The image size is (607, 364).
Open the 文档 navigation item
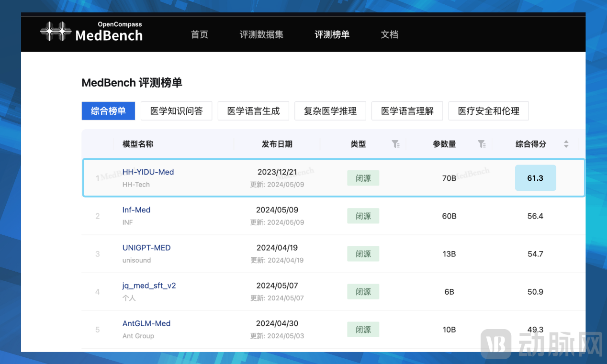(389, 34)
